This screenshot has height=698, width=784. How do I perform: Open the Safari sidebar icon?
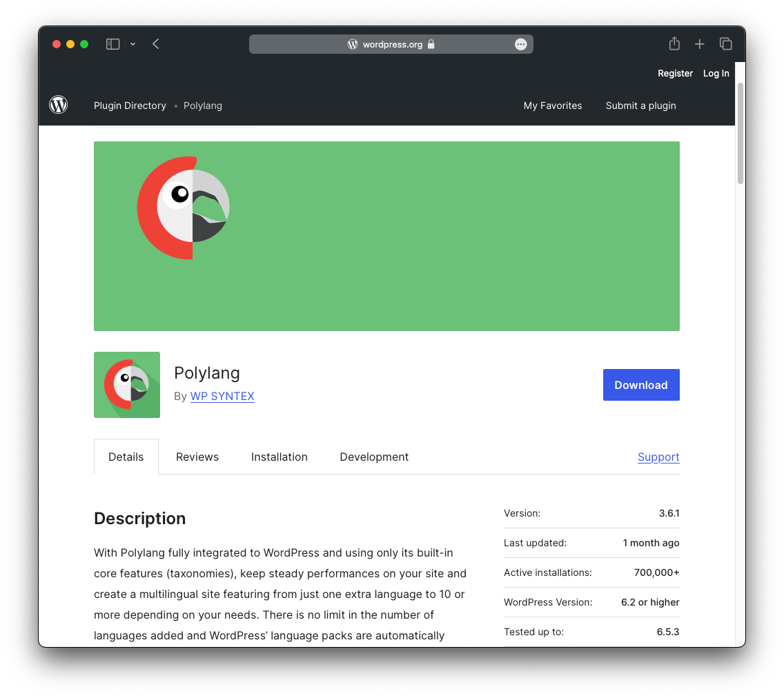pos(112,43)
